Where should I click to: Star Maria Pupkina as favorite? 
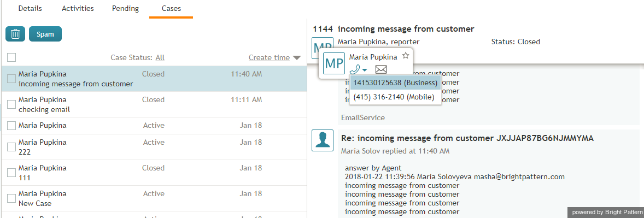(406, 55)
